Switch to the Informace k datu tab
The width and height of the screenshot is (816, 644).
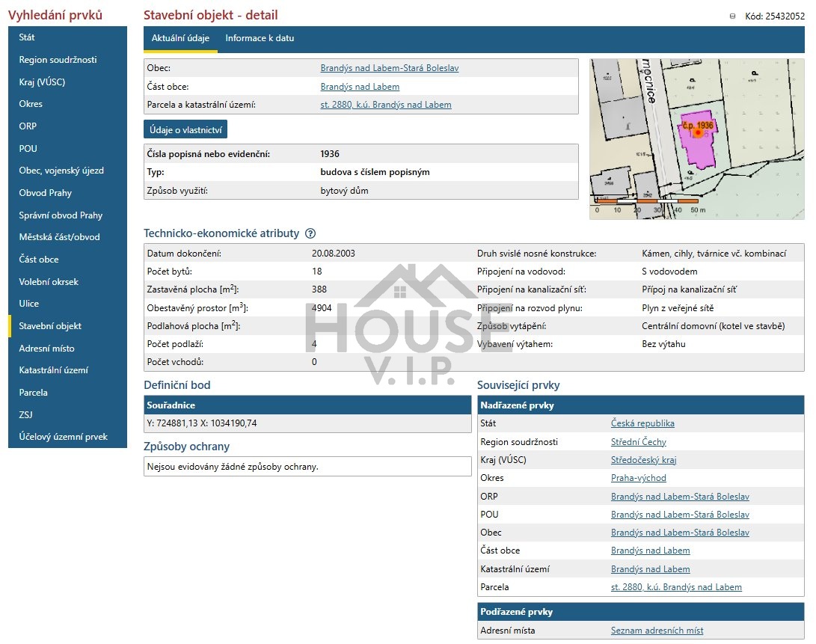(x=260, y=39)
